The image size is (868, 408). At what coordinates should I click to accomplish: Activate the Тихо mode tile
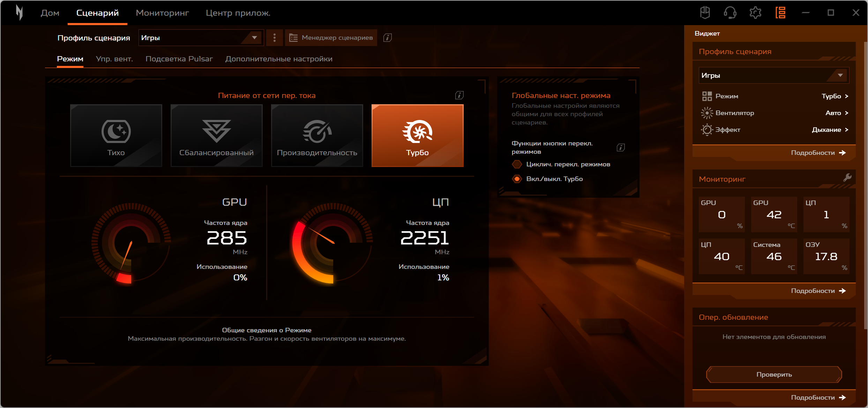pyautogui.click(x=116, y=135)
